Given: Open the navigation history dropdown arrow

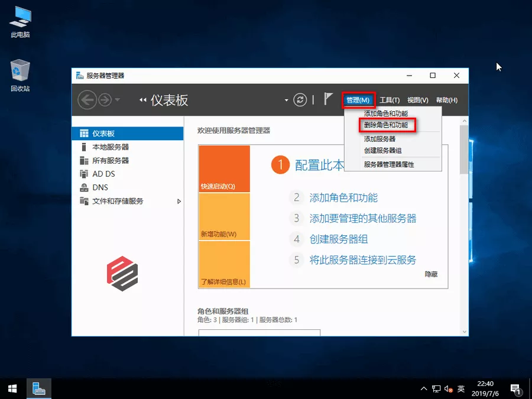Looking at the screenshot, I should click(118, 100).
